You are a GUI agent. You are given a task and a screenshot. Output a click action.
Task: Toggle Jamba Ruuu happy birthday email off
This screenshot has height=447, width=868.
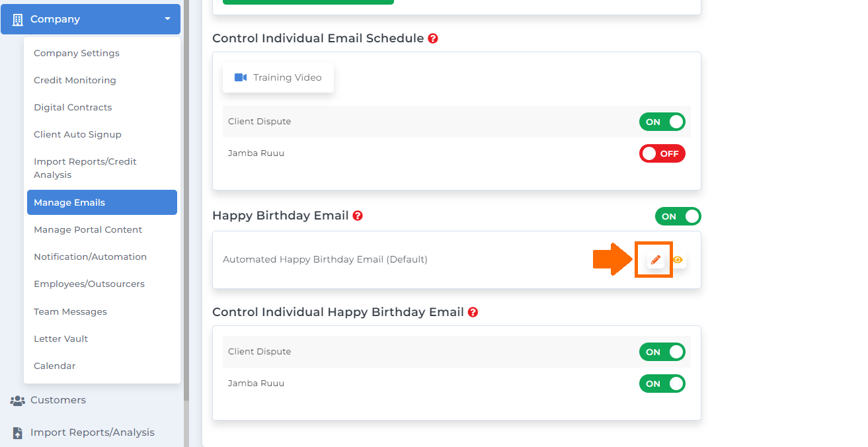pyautogui.click(x=662, y=384)
